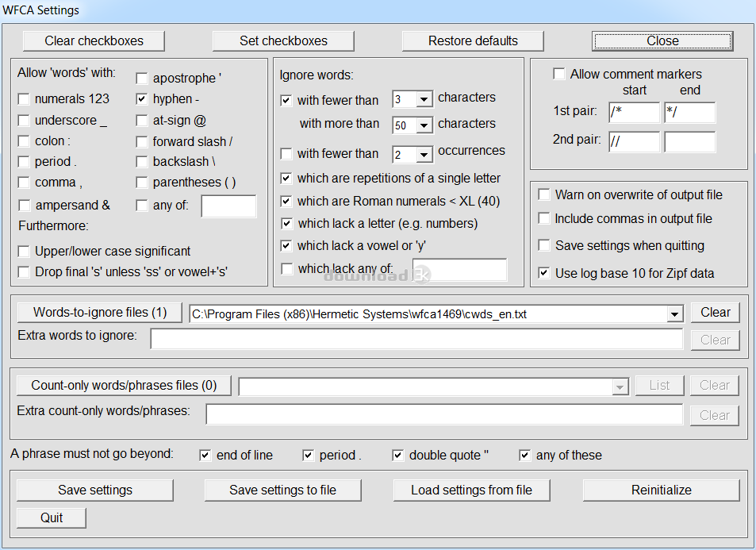This screenshot has height=550, width=756.
Task: Click the Set checkboxes button
Action: 283,41
